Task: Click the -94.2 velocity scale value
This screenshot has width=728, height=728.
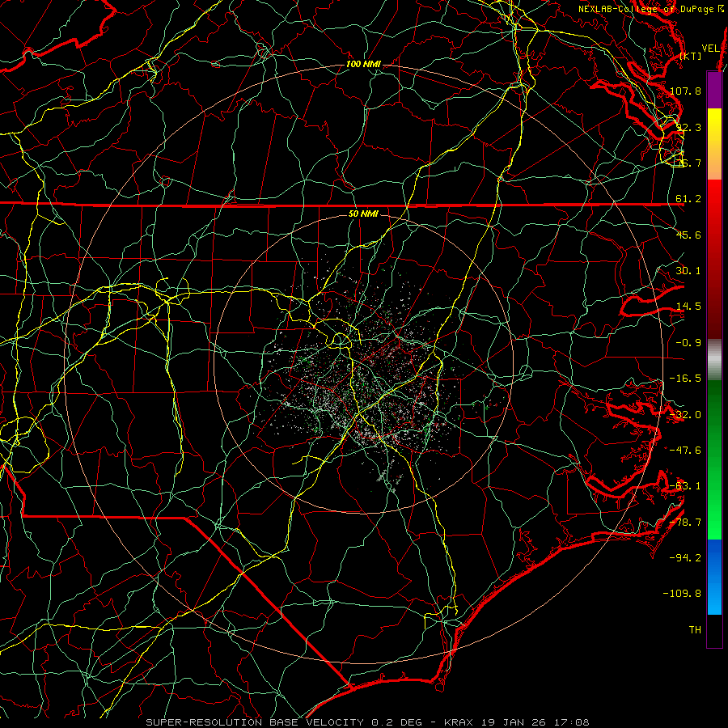Action: (685, 558)
